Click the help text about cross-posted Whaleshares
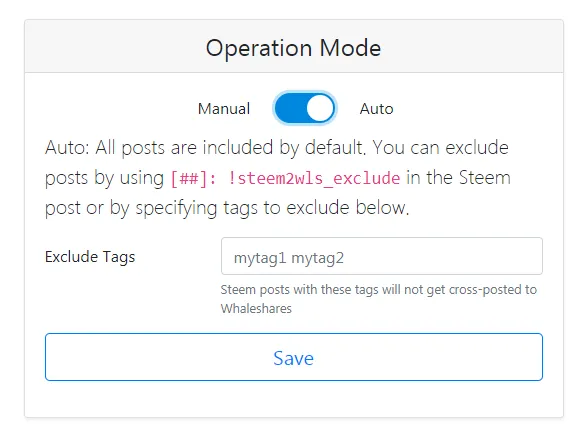Viewport: 585px width, 424px height. pos(378,299)
